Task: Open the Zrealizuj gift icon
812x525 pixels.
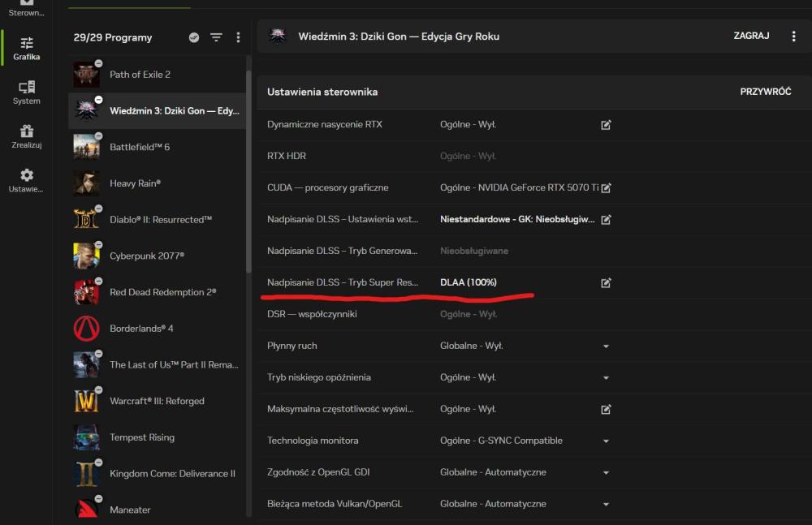Action: point(26,136)
